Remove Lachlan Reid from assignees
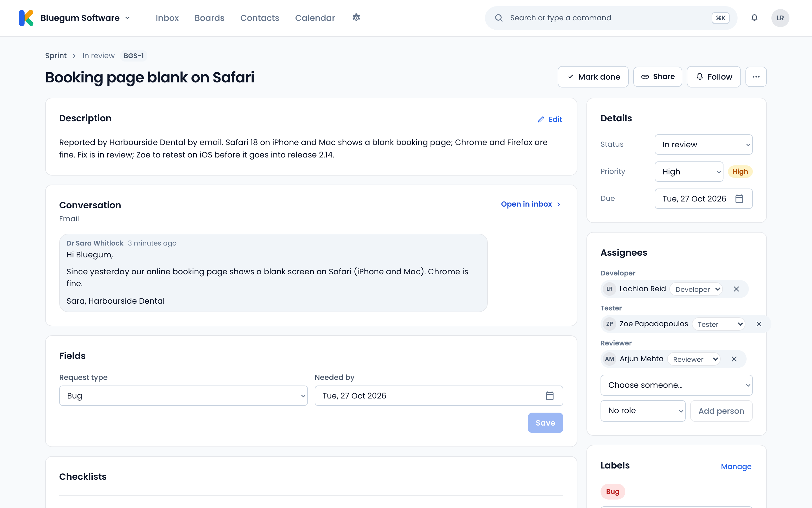This screenshot has height=508, width=812. 736,289
